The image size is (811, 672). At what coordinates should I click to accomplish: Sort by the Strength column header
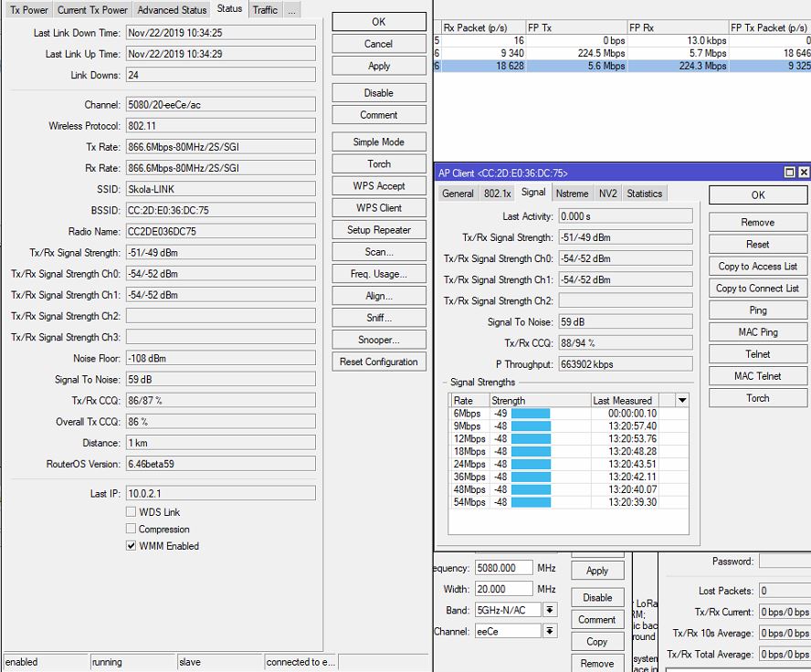click(540, 401)
